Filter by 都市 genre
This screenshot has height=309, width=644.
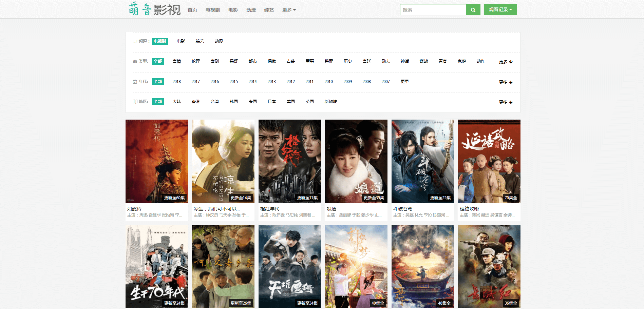(253, 61)
